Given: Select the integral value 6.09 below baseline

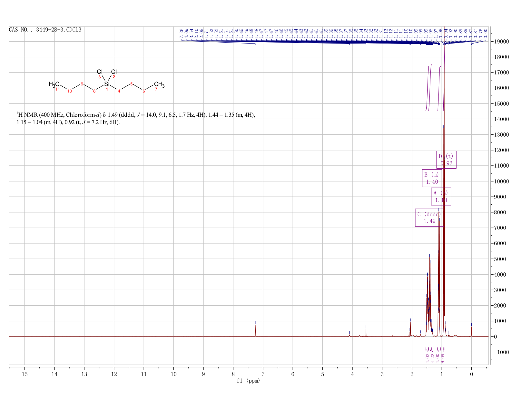Looking at the screenshot, I should tap(443, 358).
